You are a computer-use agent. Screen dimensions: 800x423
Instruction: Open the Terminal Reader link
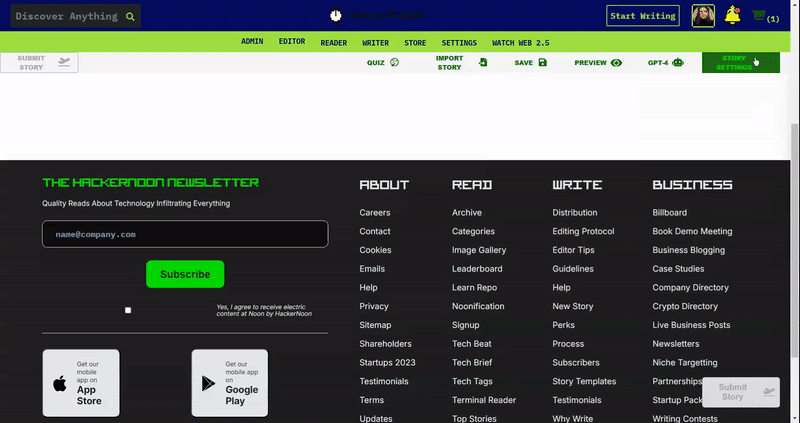tap(484, 400)
